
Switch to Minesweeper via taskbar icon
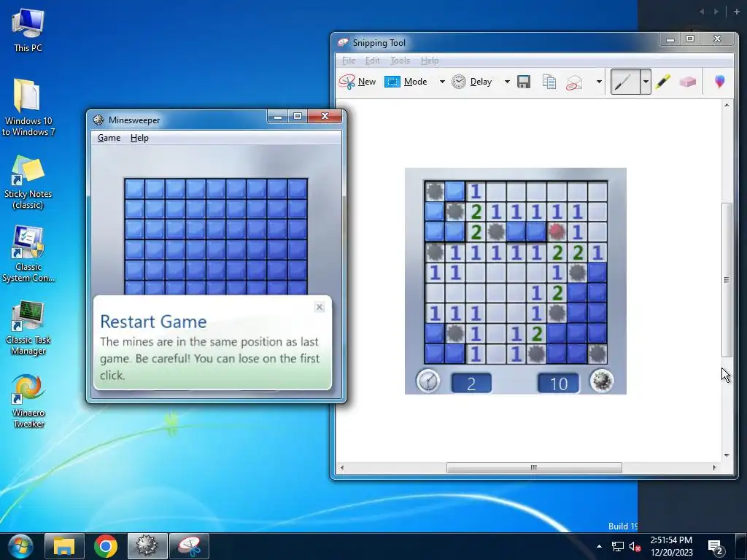click(147, 546)
